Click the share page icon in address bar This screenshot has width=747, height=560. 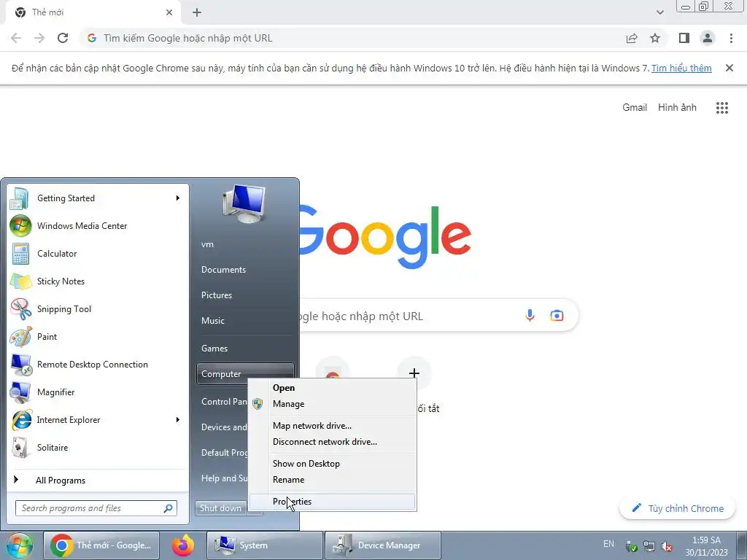coord(632,38)
